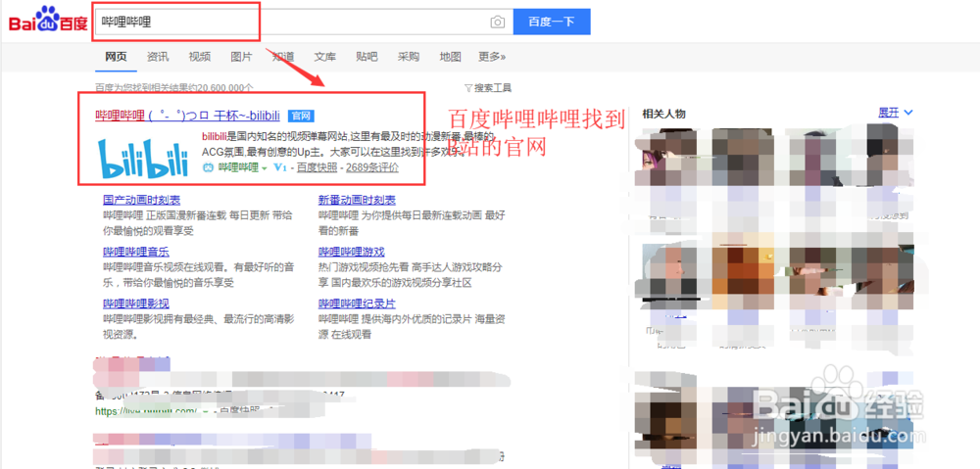Click the 官网 badge
This screenshot has width=980, height=469.
click(301, 116)
